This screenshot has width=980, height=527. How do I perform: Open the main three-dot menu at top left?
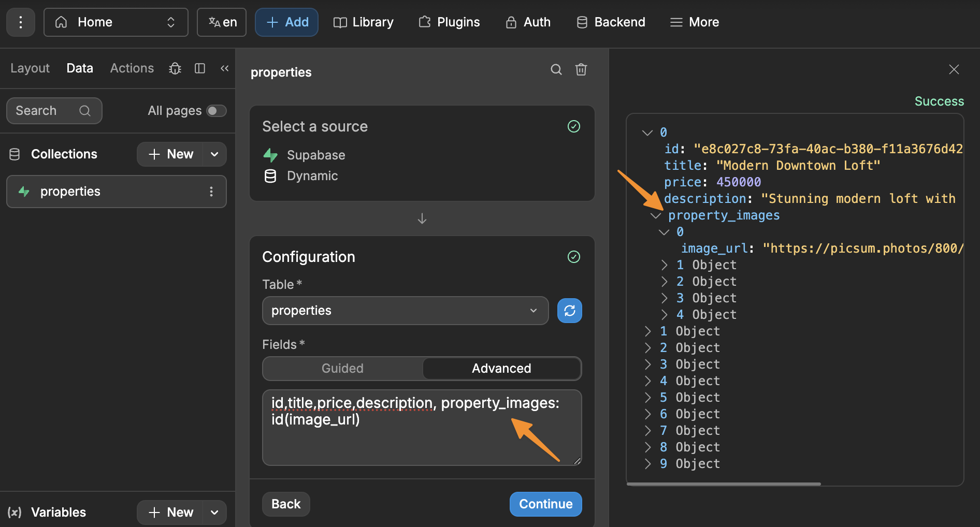tap(21, 22)
